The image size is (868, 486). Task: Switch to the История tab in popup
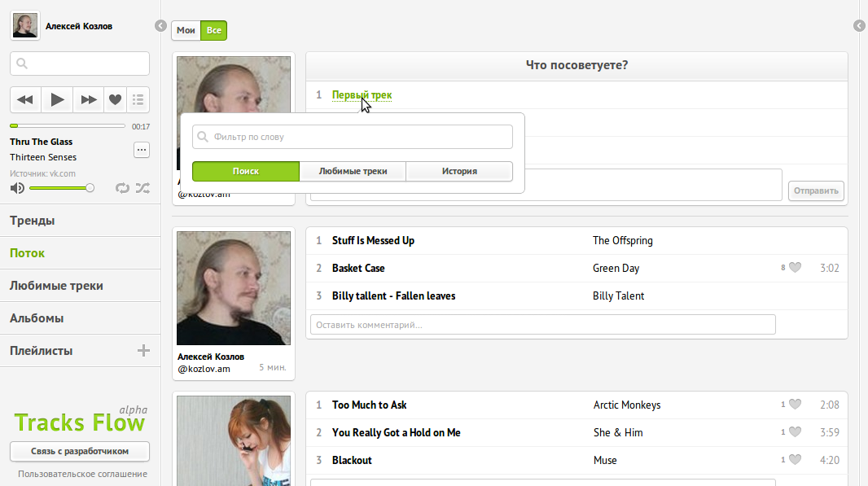point(459,172)
